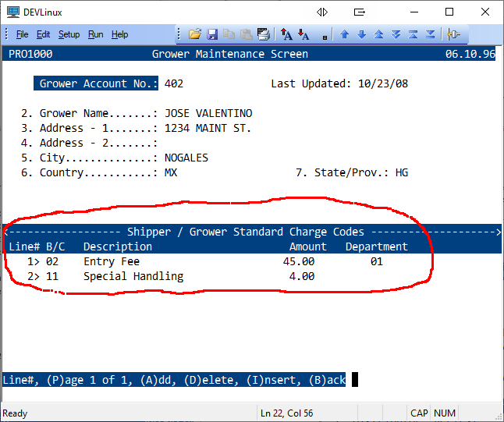Click the PRO1000 program code
This screenshot has height=422, width=504.
(30, 54)
